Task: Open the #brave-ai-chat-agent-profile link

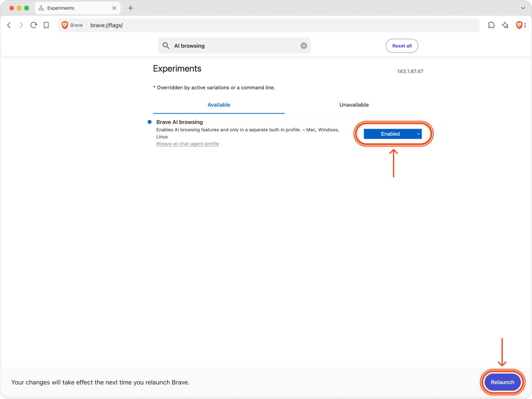Action: tap(188, 144)
